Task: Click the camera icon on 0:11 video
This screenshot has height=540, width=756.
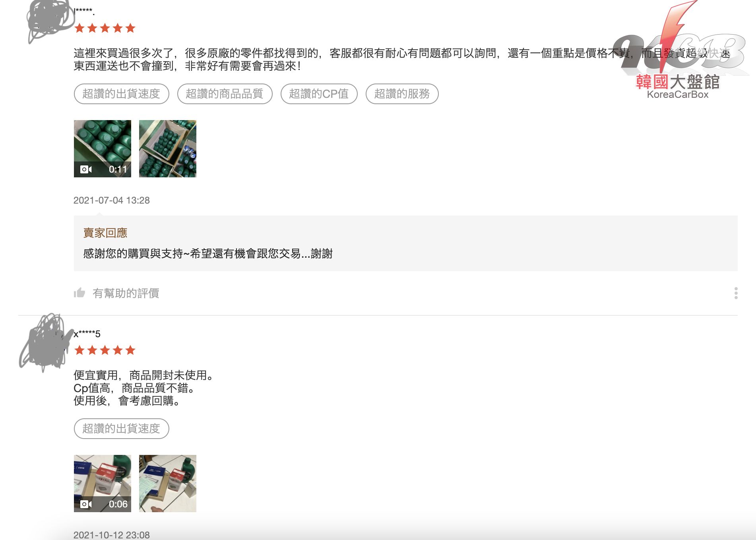Action: pos(86,169)
